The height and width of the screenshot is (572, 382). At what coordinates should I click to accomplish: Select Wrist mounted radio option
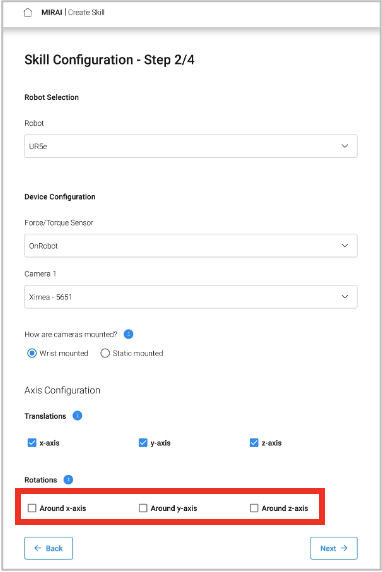click(32, 353)
